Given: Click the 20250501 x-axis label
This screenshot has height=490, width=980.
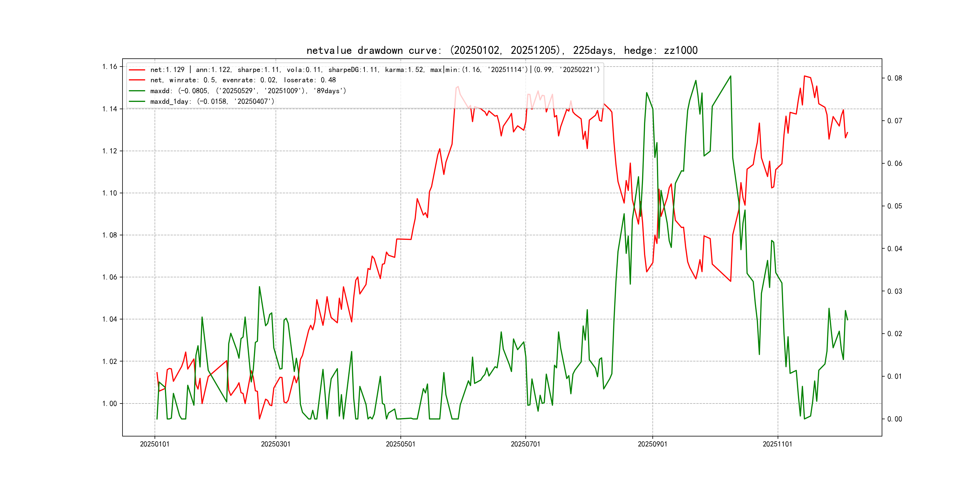Looking at the screenshot, I should coord(400,444).
